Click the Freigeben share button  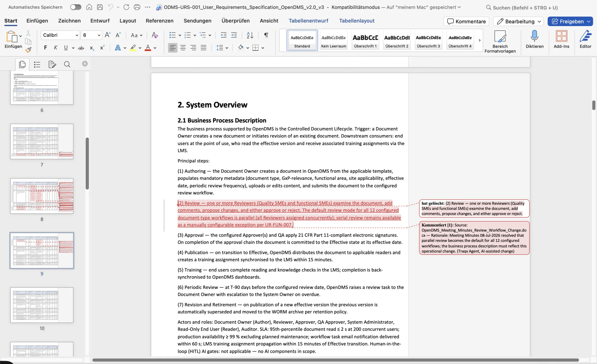click(x=570, y=21)
